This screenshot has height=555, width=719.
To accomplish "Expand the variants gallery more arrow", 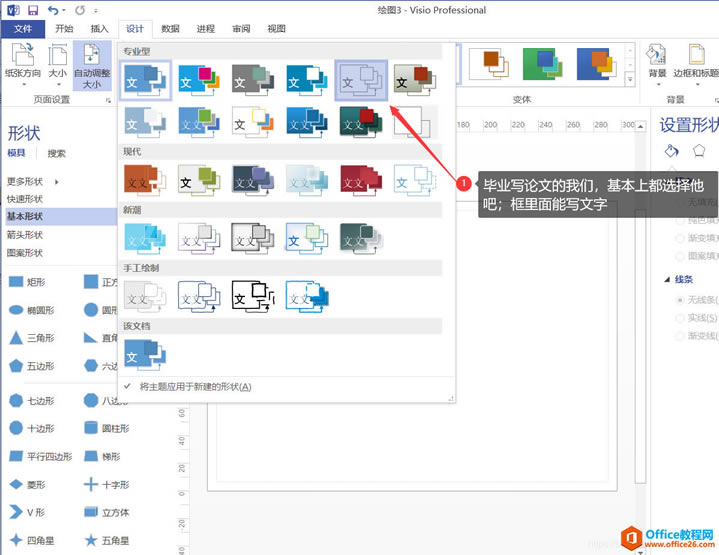I will pyautogui.click(x=631, y=79).
